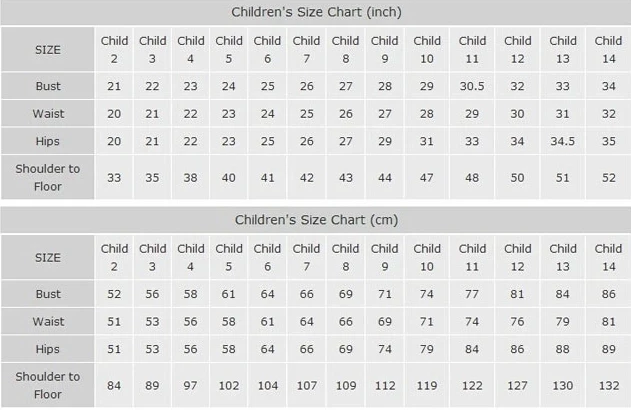
Task: Select the 34.5 hips value for Child 13
Action: 563,141
